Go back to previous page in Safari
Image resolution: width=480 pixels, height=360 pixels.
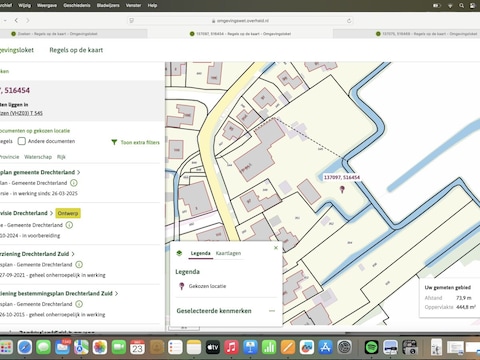pyautogui.click(x=16, y=21)
